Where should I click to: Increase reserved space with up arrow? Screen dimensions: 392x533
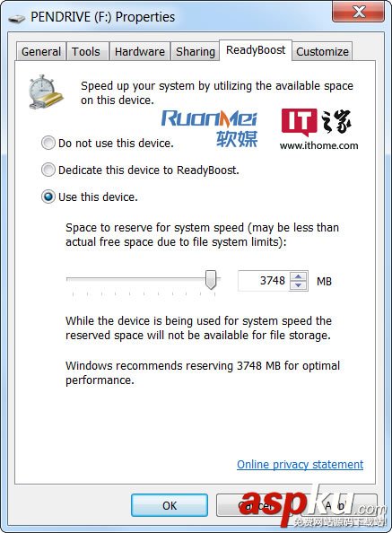[299, 276]
